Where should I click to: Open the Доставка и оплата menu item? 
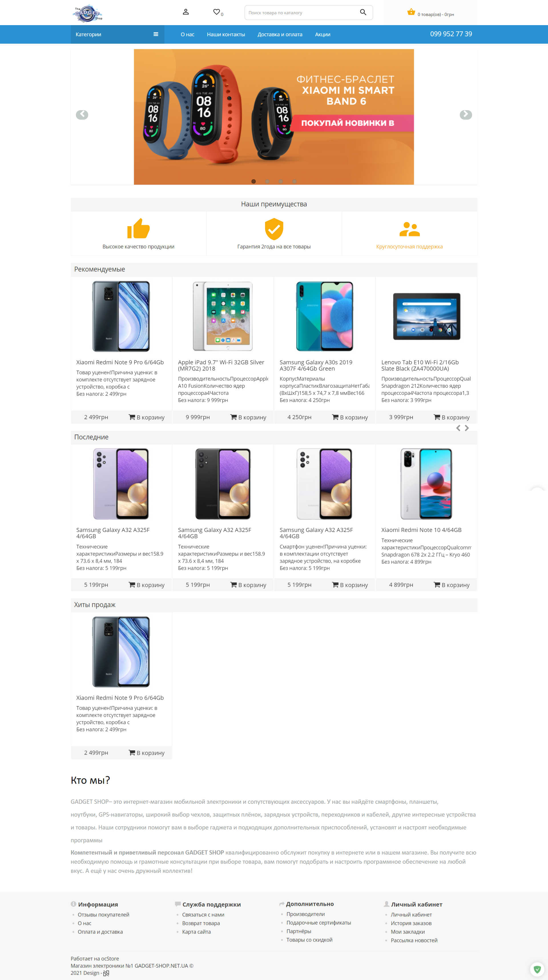(x=280, y=34)
